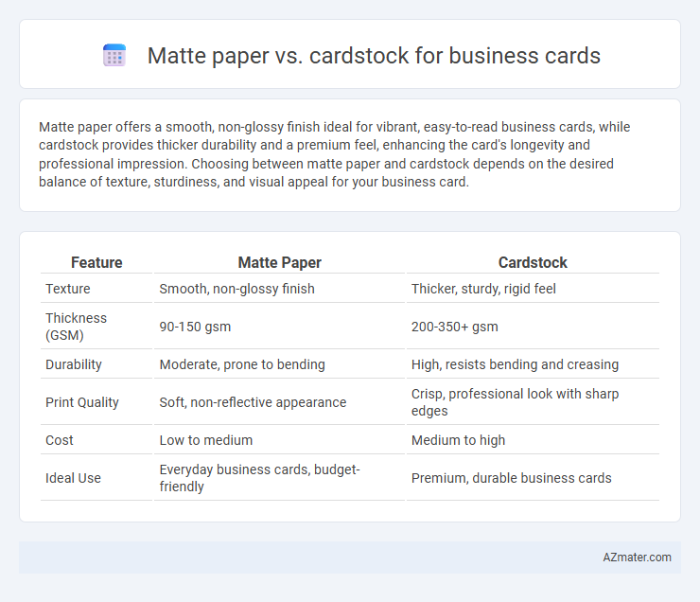Click the cell 'High, resists bending and creasing'
This screenshot has width=700, height=602.
coord(515,364)
